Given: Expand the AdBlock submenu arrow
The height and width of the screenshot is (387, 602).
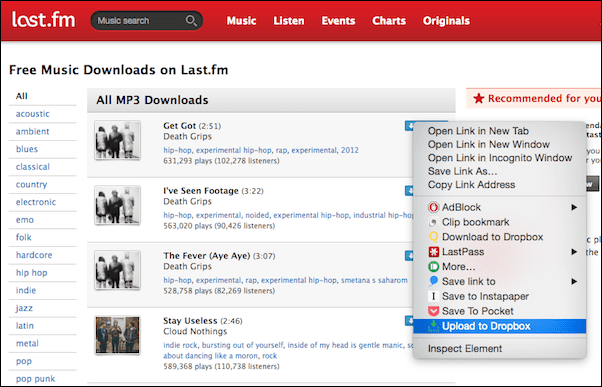Looking at the screenshot, I should 574,207.
